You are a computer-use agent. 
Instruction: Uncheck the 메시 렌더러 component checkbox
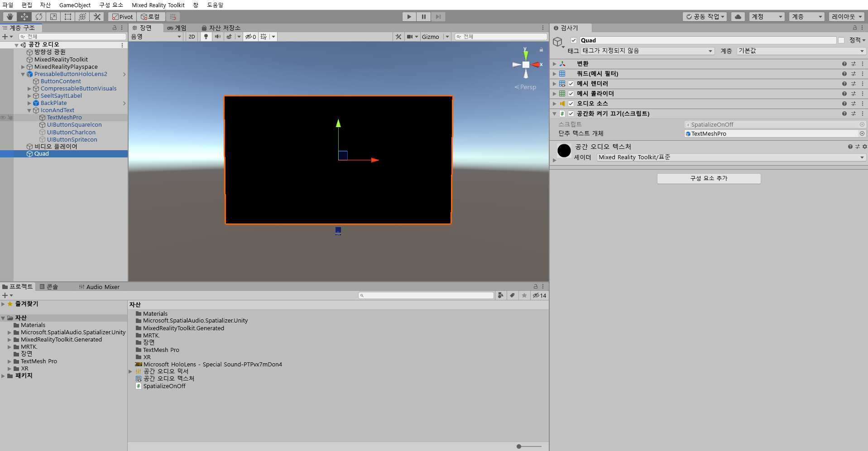[x=571, y=84]
